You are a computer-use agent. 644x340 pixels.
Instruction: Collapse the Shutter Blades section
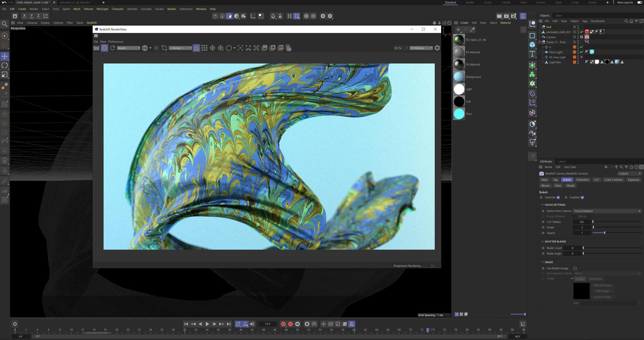click(543, 242)
